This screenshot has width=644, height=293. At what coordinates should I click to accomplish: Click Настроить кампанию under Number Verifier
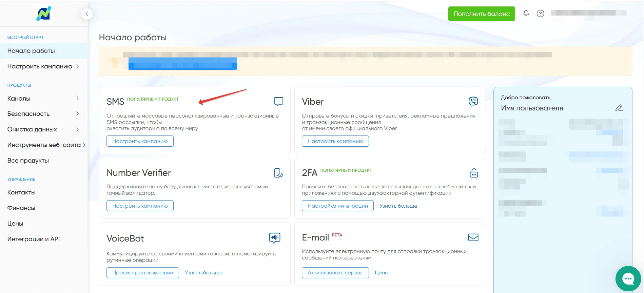(x=140, y=206)
